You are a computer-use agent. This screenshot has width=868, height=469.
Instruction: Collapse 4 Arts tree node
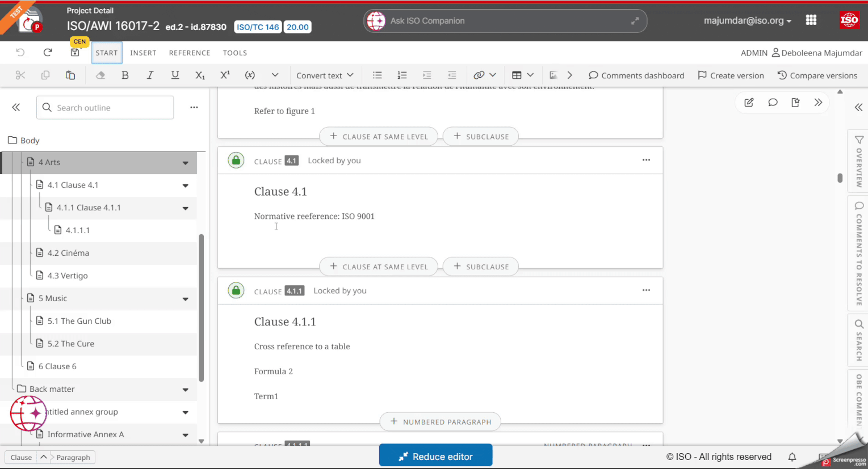[x=186, y=163]
